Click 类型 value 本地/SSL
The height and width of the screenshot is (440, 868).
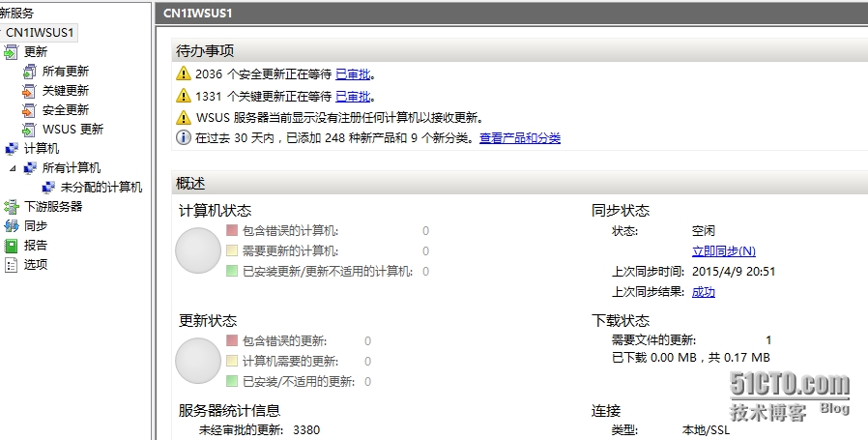click(706, 430)
